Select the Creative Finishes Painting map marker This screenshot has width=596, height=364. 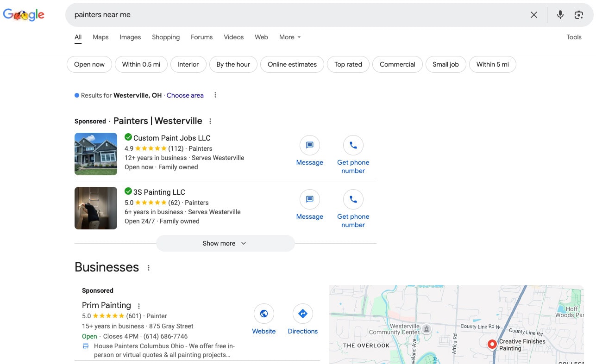pos(492,344)
